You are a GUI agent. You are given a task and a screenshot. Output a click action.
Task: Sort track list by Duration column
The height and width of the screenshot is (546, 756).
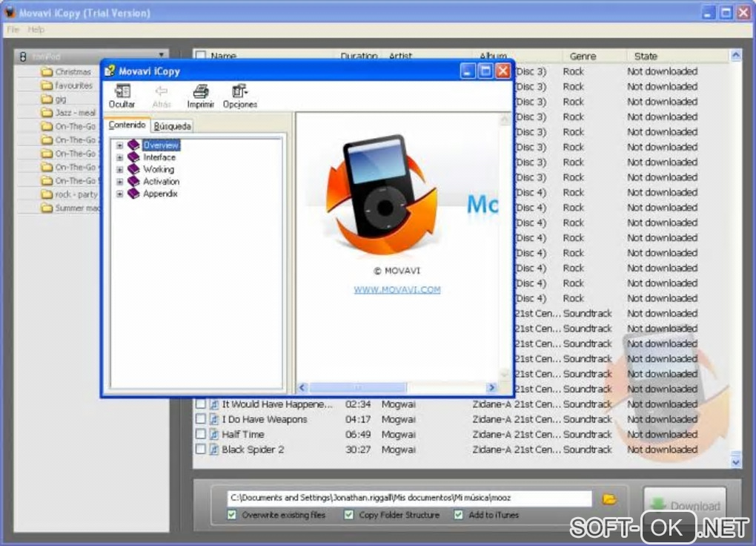pyautogui.click(x=358, y=56)
